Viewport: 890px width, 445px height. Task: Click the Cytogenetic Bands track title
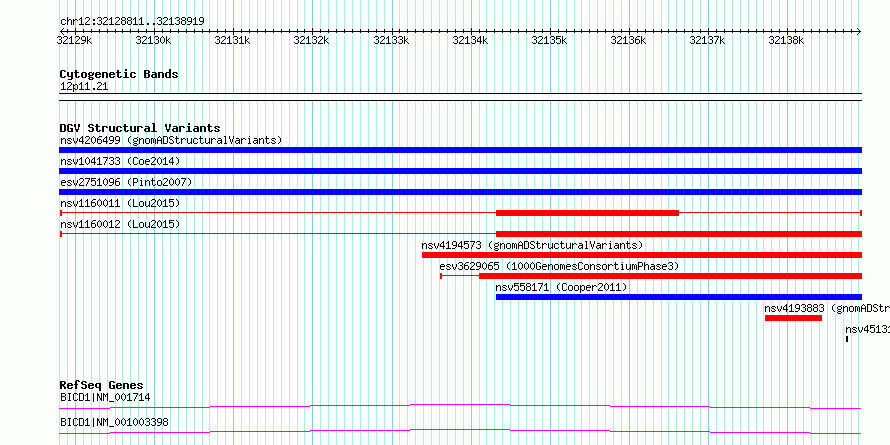(119, 74)
